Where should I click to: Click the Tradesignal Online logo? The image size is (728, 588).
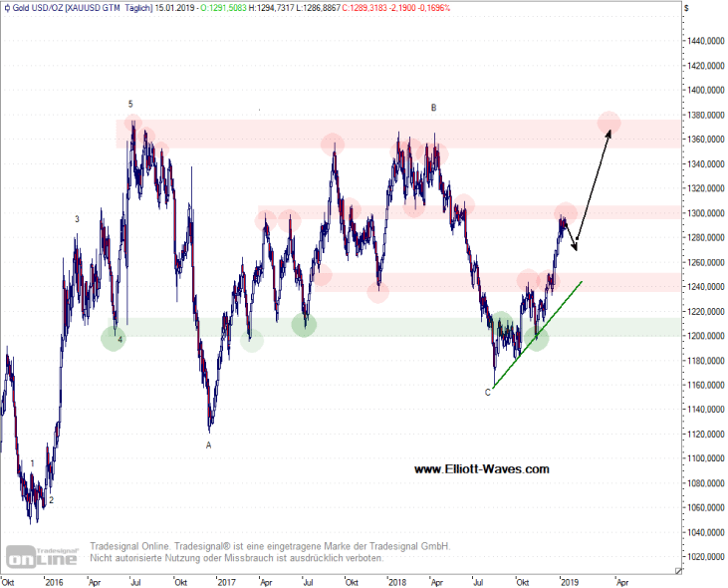pyautogui.click(x=41, y=555)
